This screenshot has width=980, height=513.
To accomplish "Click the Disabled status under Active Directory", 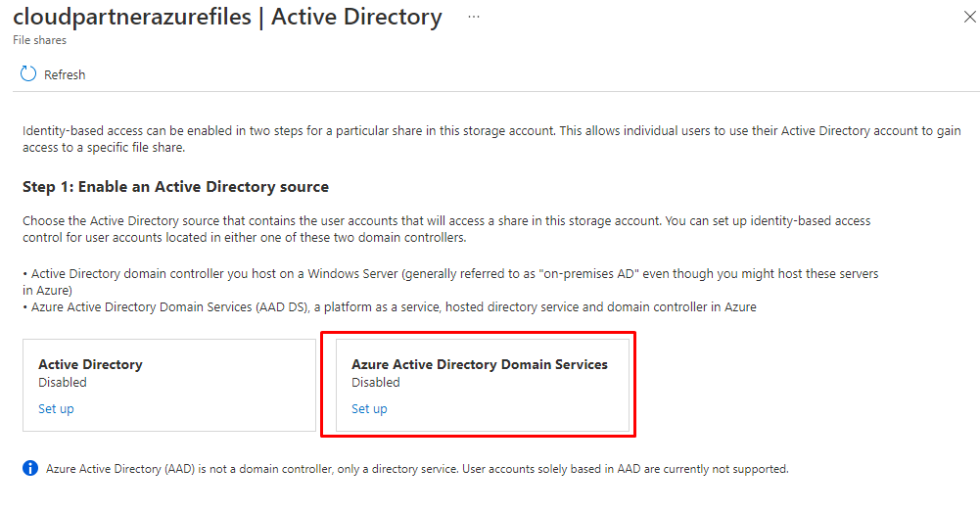I will tap(63, 383).
